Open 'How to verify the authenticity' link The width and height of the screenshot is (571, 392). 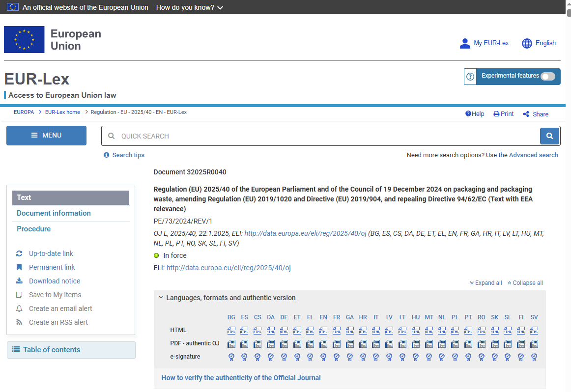(241, 378)
